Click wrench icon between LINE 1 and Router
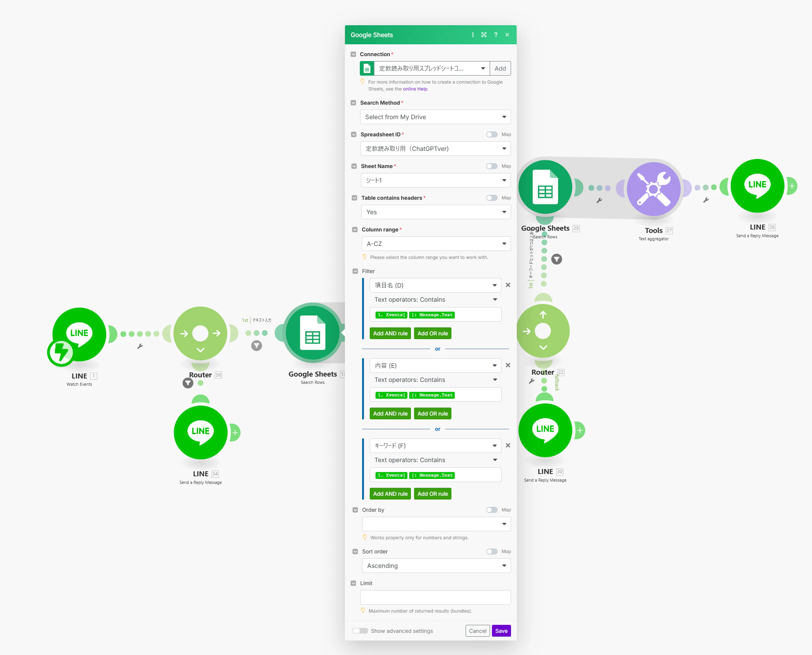 [140, 346]
